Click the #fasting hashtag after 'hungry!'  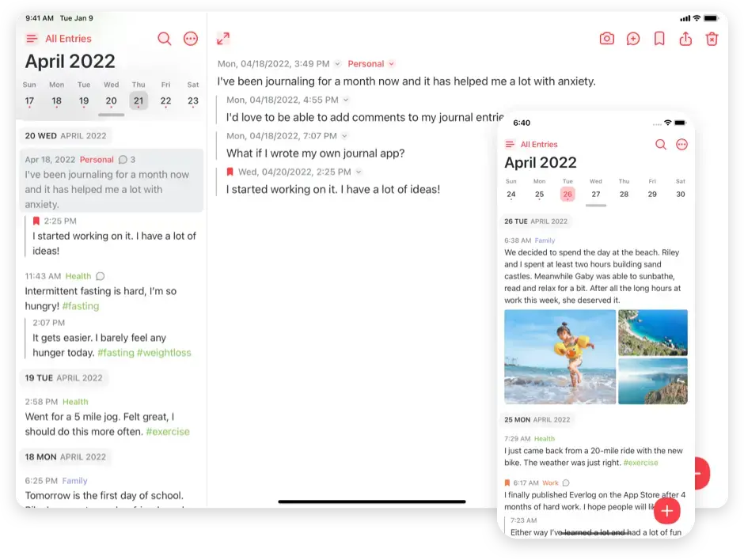81,306
